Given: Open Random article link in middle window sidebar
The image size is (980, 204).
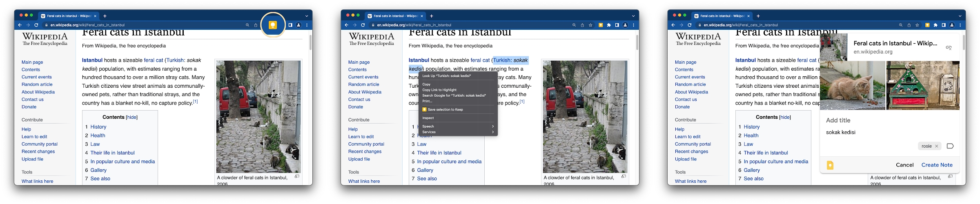Looking at the screenshot, I should pos(363,84).
